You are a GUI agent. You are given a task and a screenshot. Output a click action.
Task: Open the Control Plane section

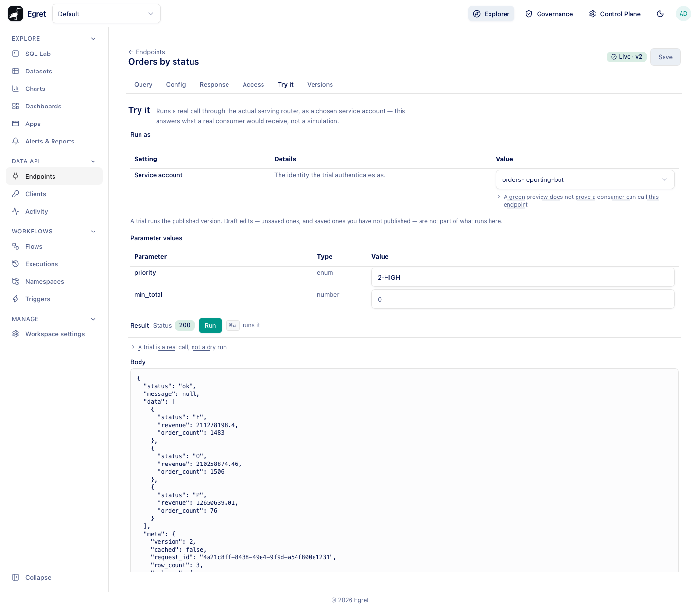tap(614, 14)
